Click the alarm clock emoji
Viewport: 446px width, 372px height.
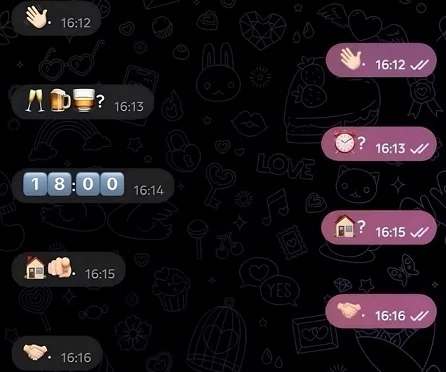345,142
